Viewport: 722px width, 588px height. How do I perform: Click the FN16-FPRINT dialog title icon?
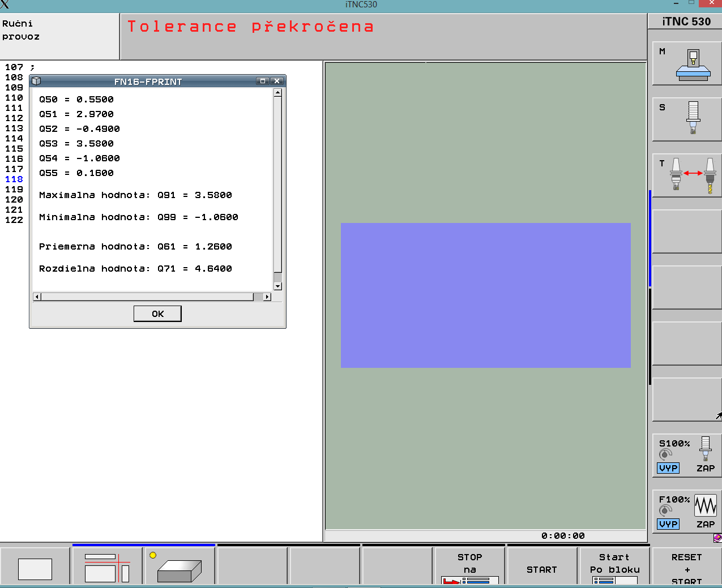(x=37, y=81)
